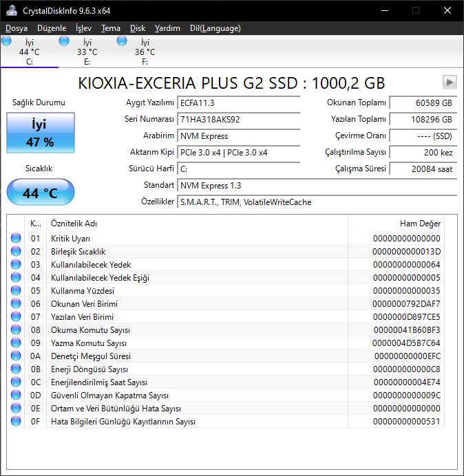This screenshot has height=476, width=464.
Task: Click the status orb for Ortam ve Veri Bütünlüğü
Action: (x=16, y=408)
